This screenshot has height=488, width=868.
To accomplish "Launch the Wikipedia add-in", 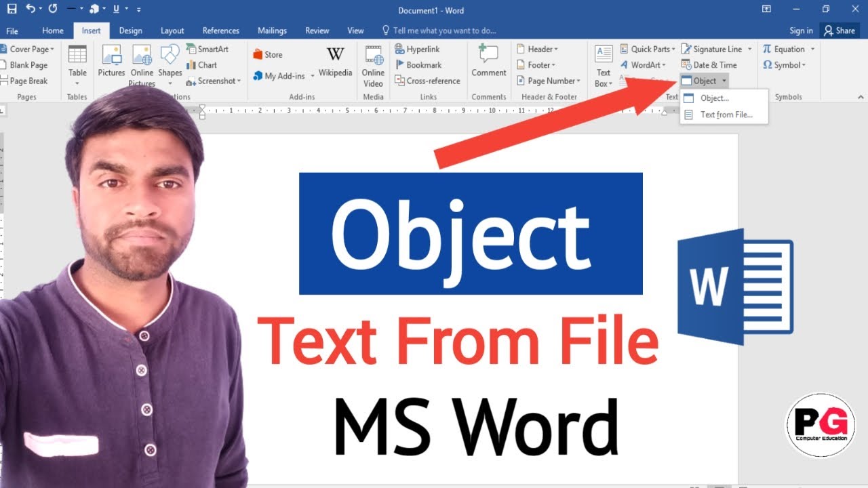I will (x=335, y=62).
